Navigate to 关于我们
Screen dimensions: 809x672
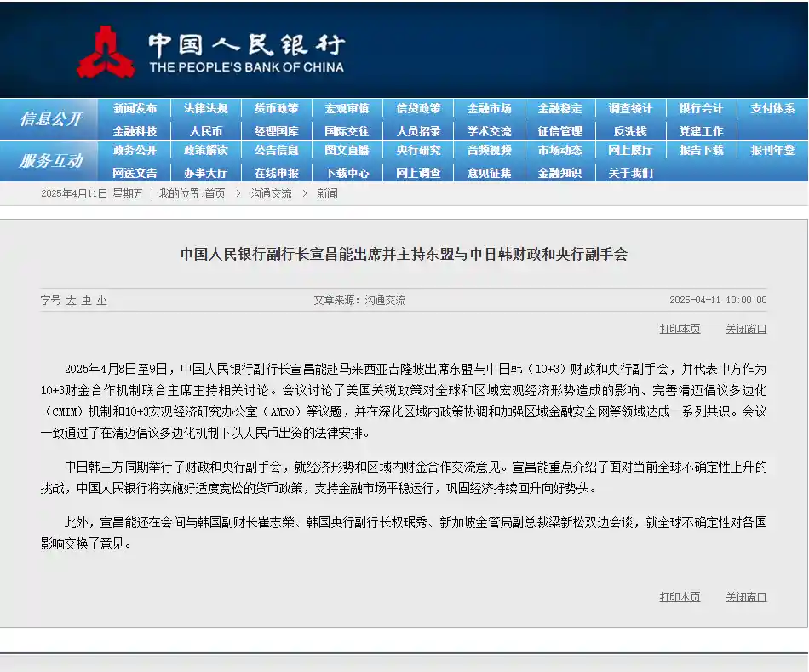(631, 171)
